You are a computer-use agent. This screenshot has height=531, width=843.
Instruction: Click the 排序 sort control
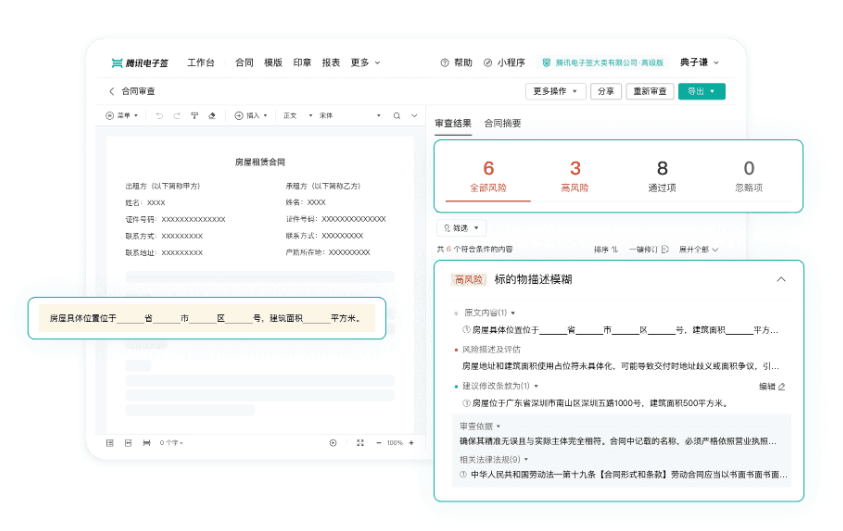point(606,249)
